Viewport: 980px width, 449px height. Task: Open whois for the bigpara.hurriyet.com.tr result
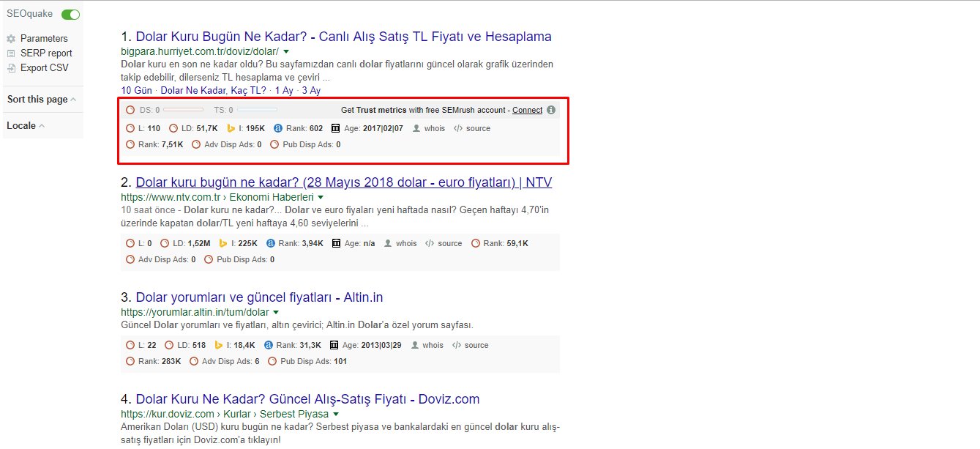tap(429, 128)
